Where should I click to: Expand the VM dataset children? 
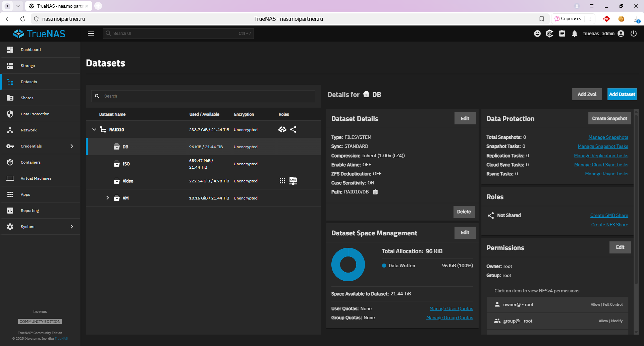point(107,198)
